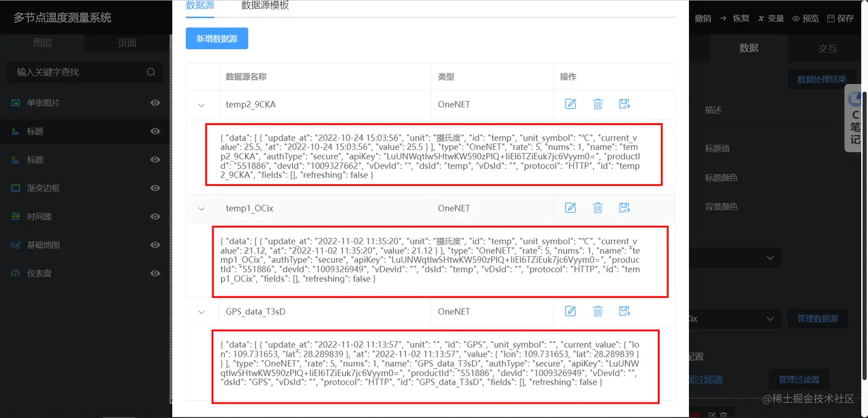
Task: Switch to the 数据源 tab
Action: coord(200,6)
